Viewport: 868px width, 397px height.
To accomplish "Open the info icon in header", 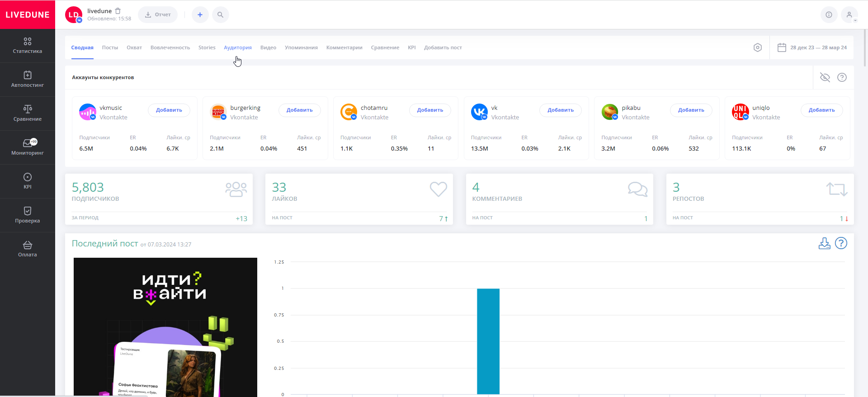I will pyautogui.click(x=829, y=15).
